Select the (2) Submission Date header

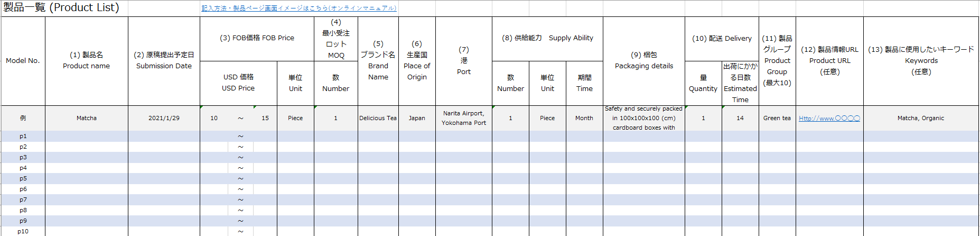(x=164, y=61)
